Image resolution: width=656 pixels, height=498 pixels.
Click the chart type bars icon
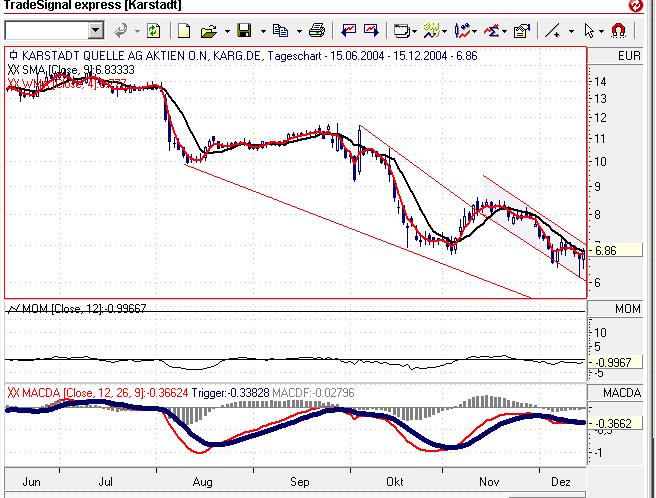pyautogui.click(x=462, y=31)
